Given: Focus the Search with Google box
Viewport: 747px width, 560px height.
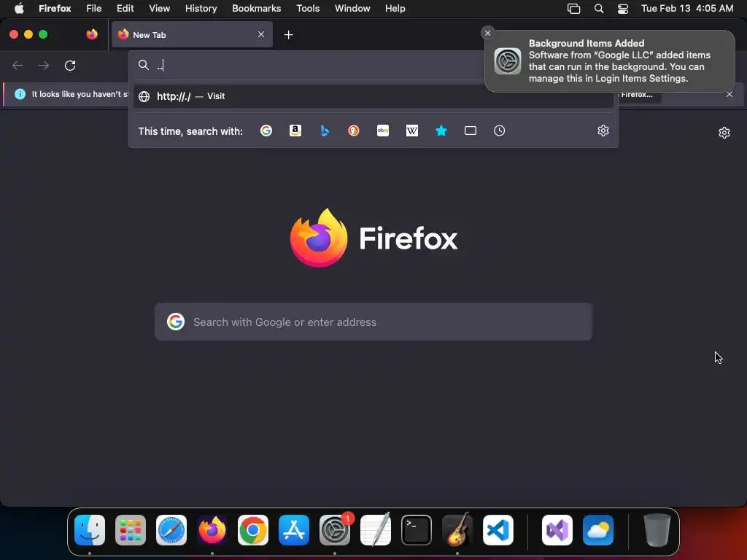Looking at the screenshot, I should pyautogui.click(x=373, y=322).
